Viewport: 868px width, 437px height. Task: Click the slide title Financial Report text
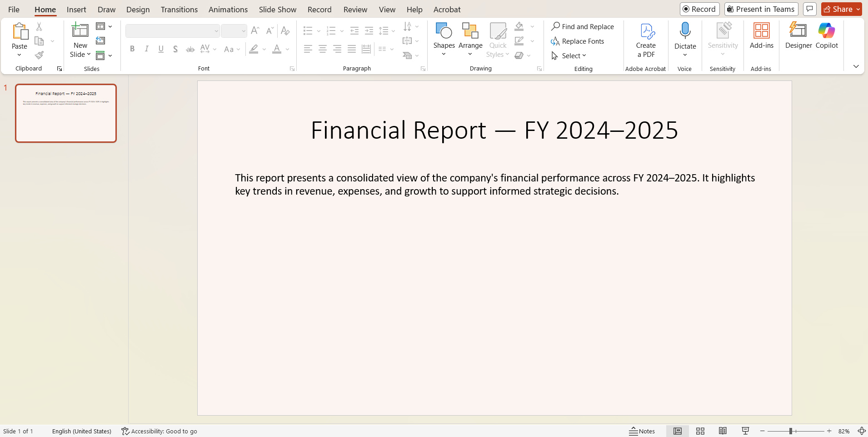(x=494, y=130)
